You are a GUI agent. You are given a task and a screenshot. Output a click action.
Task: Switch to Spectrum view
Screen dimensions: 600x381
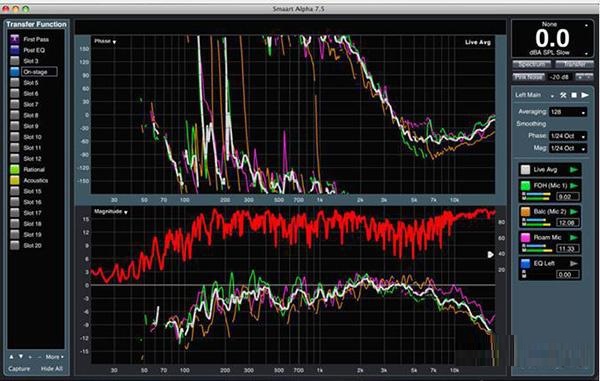[532, 64]
